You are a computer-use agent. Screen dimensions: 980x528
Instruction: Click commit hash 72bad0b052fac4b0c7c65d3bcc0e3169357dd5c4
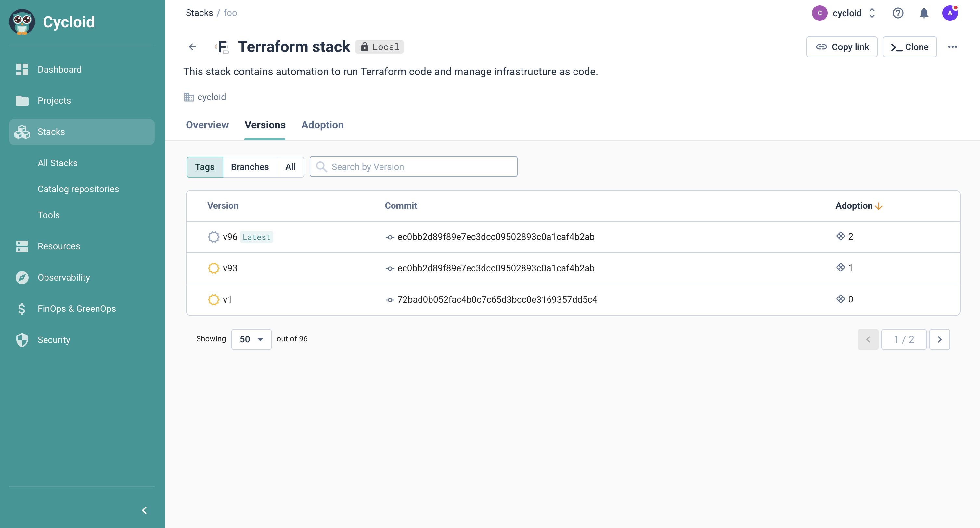click(x=497, y=299)
